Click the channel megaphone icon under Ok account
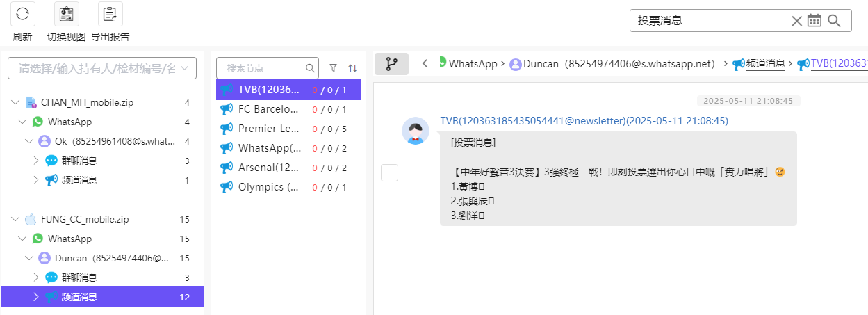This screenshot has width=868, height=315. tap(51, 180)
